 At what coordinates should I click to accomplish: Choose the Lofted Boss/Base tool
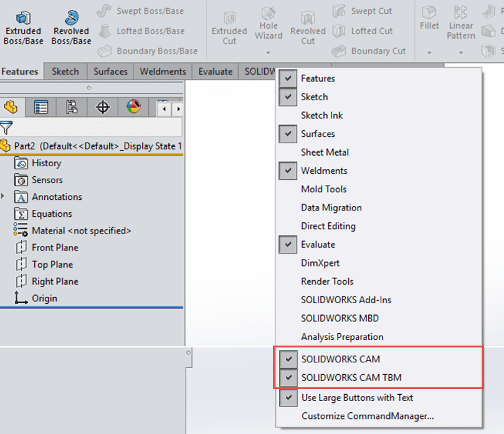pos(141,31)
